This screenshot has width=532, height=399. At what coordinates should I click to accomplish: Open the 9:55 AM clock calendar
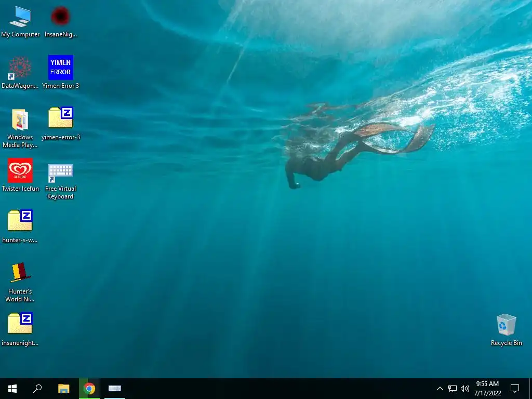[x=487, y=389]
